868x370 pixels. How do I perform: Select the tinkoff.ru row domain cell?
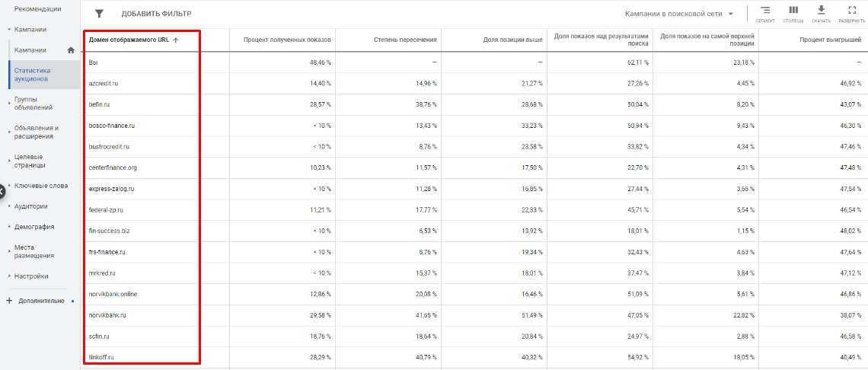click(101, 357)
